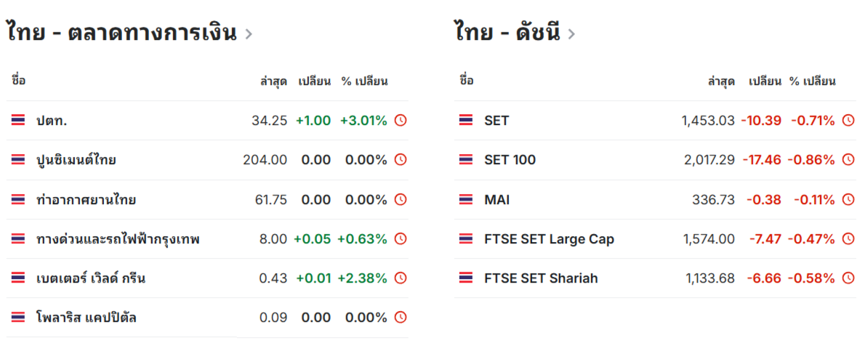Expand the ไทย - ตลาดทางการเงิน section chevron
Image resolution: width=868 pixels, height=343 pixels.
point(249,34)
